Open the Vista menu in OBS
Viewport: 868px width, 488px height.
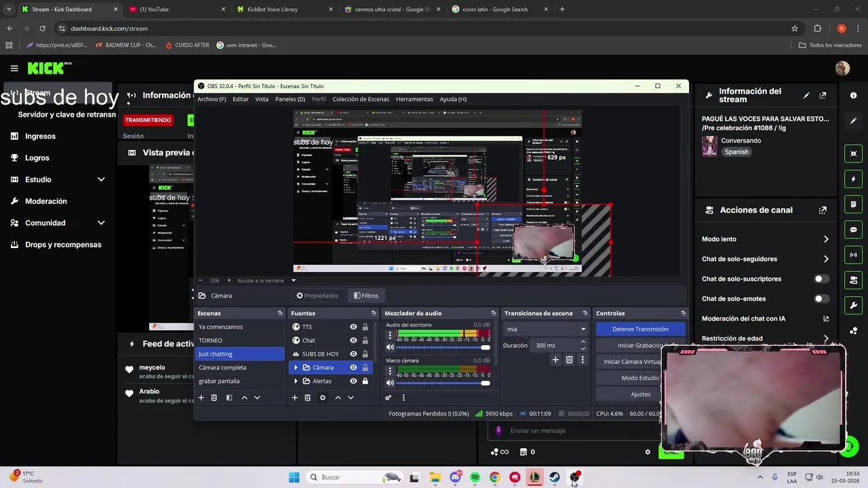pos(262,99)
